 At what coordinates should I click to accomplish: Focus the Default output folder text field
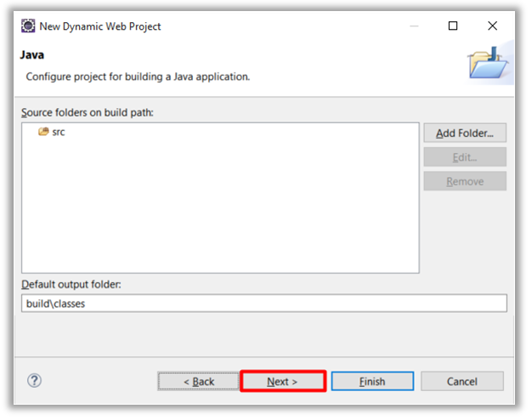pyautogui.click(x=263, y=304)
